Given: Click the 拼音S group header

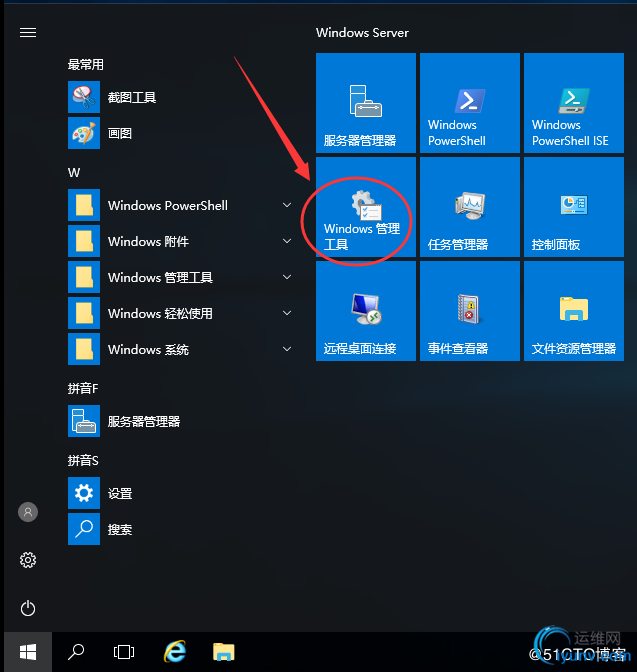Looking at the screenshot, I should 83,460.
